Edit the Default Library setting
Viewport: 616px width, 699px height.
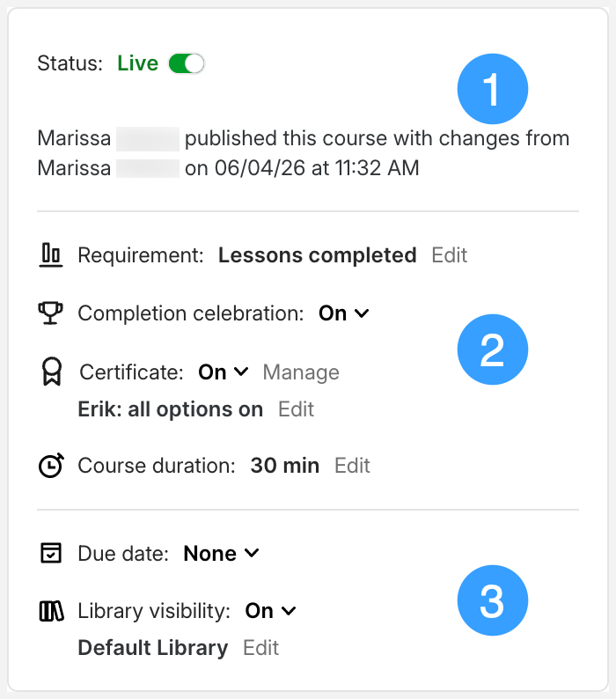click(x=260, y=648)
